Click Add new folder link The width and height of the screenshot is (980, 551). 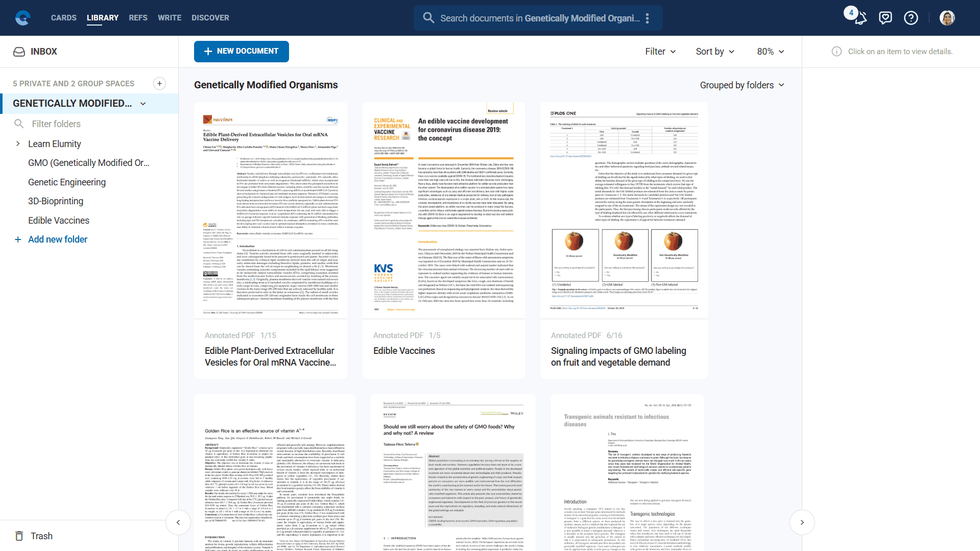(57, 239)
